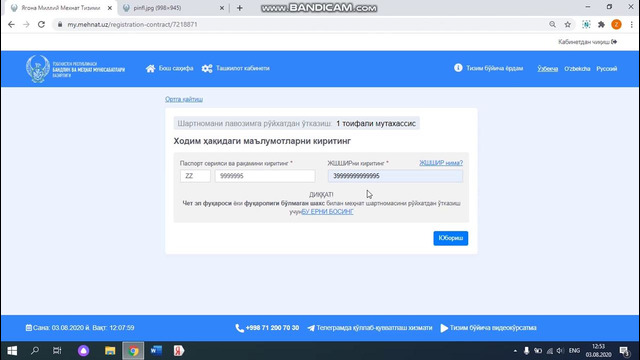The height and width of the screenshot is (360, 640).
Task: Click the passport number field
Action: [265, 176]
